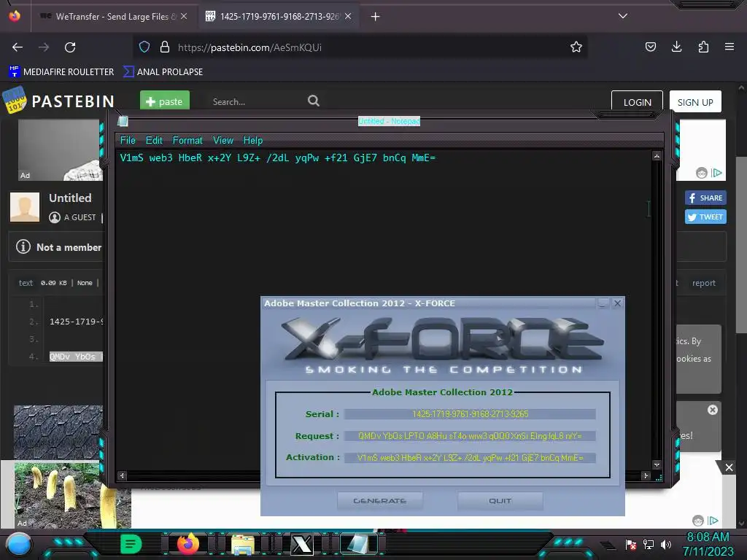Screen dimensions: 747x560
Task: Click the Firefox back arrow
Action: pyautogui.click(x=18, y=47)
